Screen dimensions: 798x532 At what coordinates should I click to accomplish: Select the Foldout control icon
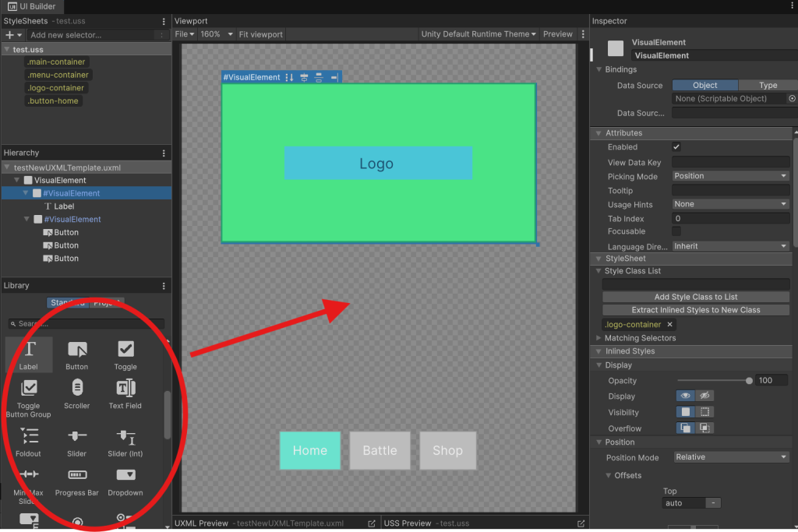29,435
